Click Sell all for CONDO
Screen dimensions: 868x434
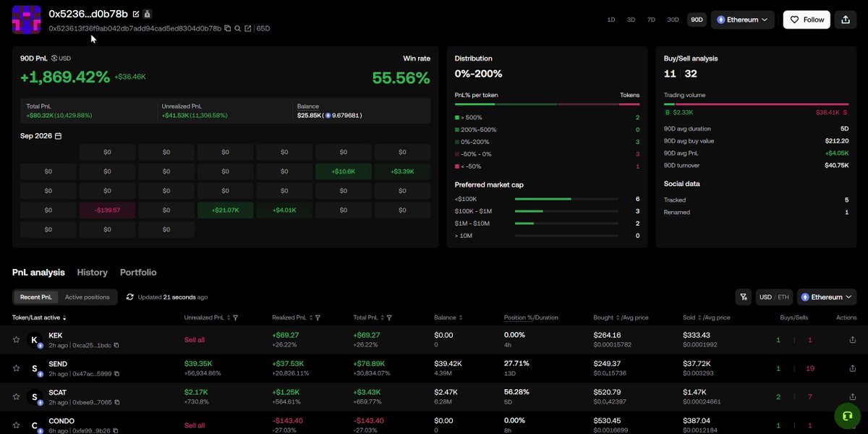point(195,425)
